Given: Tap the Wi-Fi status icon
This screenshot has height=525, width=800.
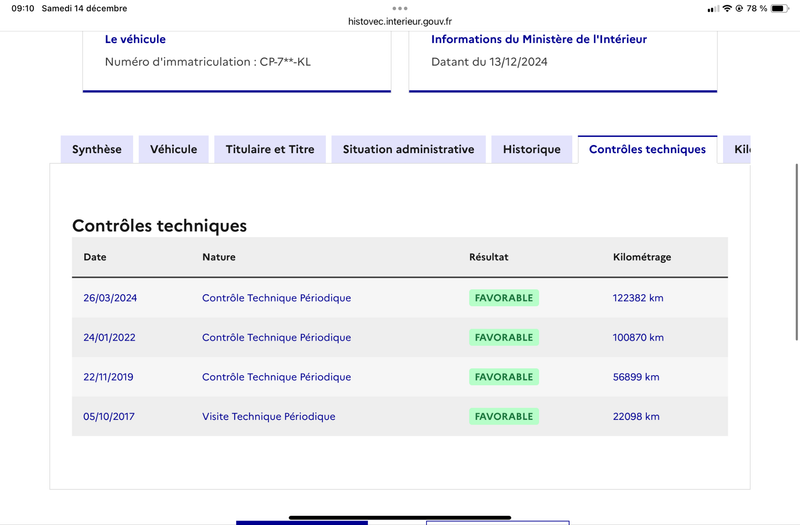Looking at the screenshot, I should 727,8.
